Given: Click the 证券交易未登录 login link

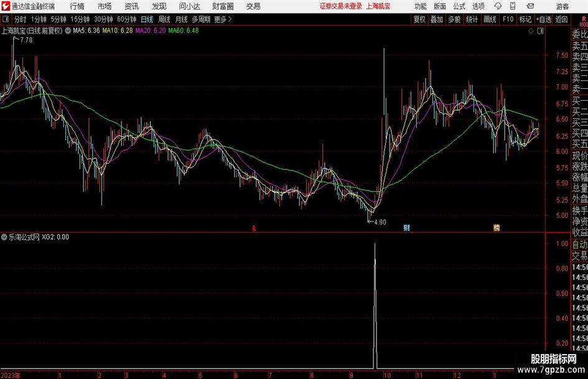Looking at the screenshot, I should click(341, 6).
